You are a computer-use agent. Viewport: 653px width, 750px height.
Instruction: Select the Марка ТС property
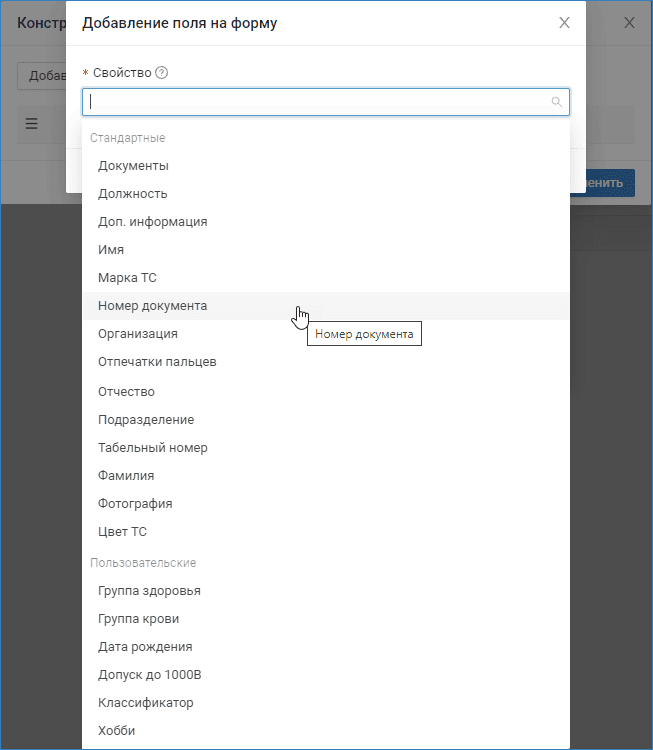coord(127,278)
